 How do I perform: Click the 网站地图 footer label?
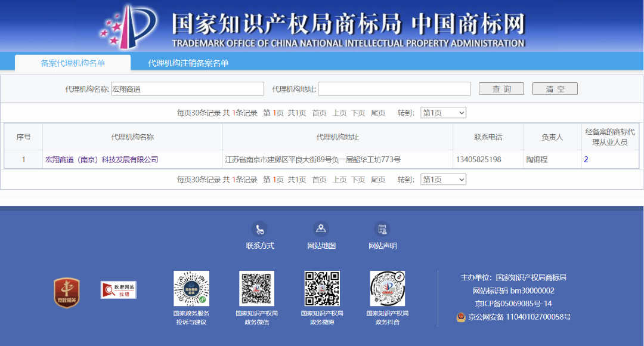tap(321, 246)
